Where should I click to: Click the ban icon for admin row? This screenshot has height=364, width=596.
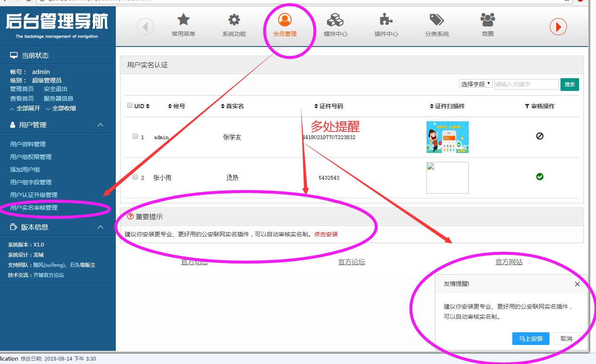(x=539, y=136)
